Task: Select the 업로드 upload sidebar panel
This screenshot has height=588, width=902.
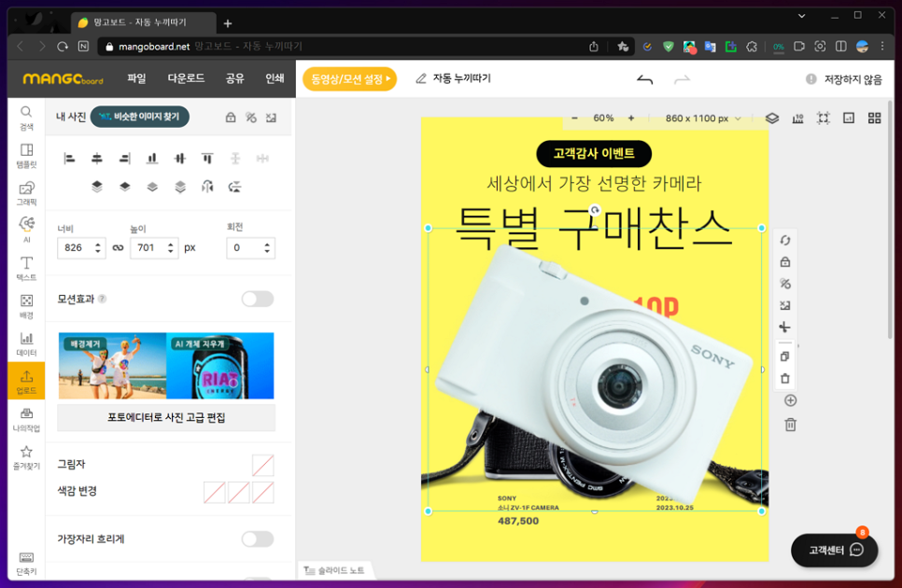Action: 26,381
